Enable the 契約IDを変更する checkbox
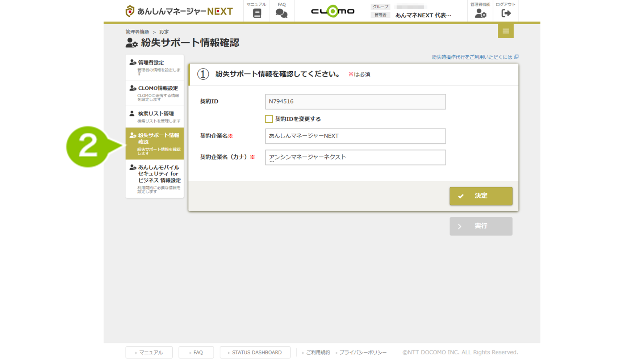The image size is (644, 362). 269,119
